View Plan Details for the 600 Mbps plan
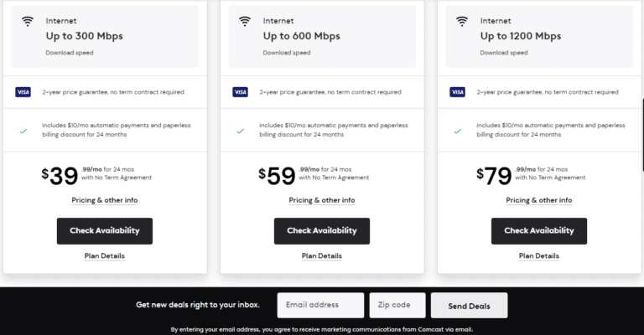This screenshot has width=644, height=335. pyautogui.click(x=322, y=256)
